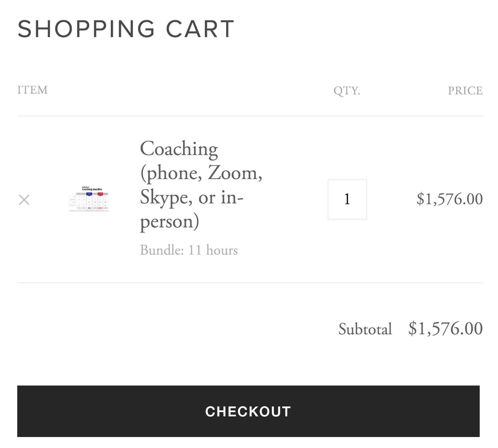The image size is (498, 448).
Task: Click the QTY. column header
Action: 347,91
